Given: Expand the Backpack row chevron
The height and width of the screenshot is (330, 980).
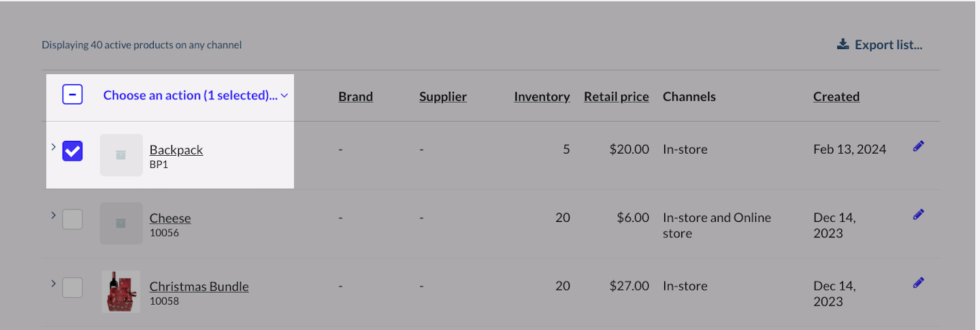Looking at the screenshot, I should (53, 146).
